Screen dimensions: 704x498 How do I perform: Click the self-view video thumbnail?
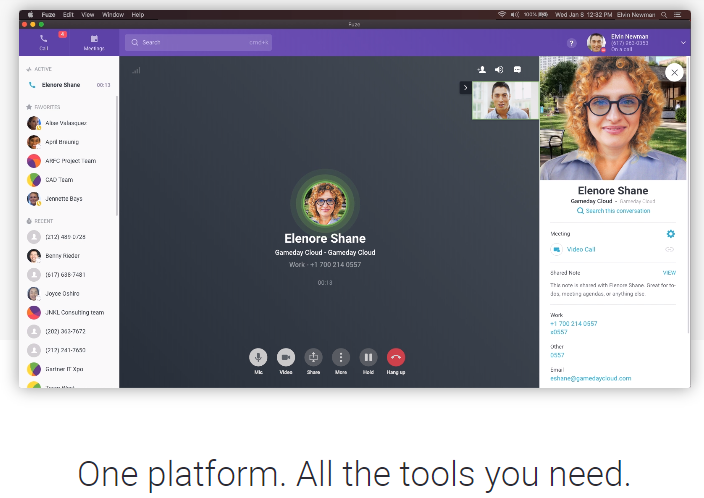(505, 100)
